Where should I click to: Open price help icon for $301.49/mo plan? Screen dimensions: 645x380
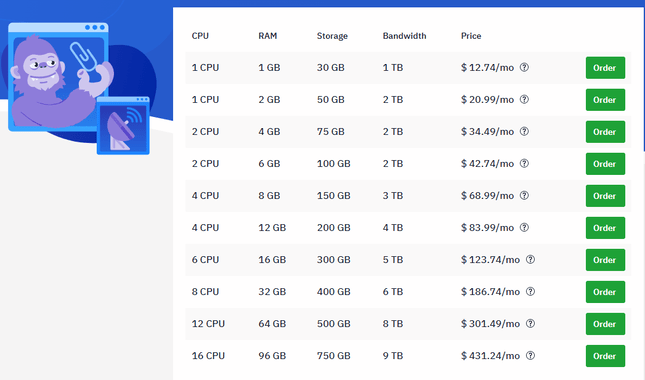coord(531,324)
